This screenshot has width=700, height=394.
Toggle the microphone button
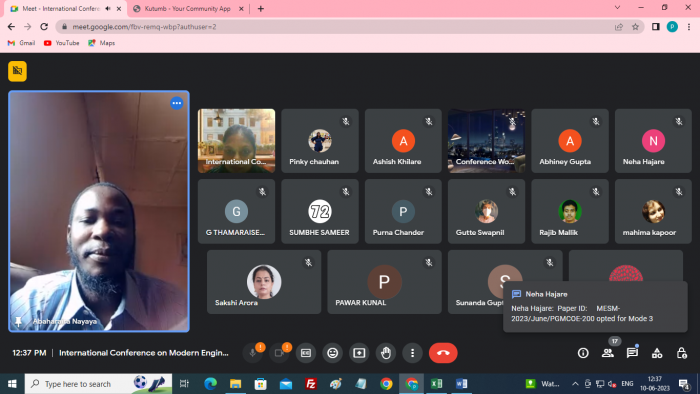[252, 353]
